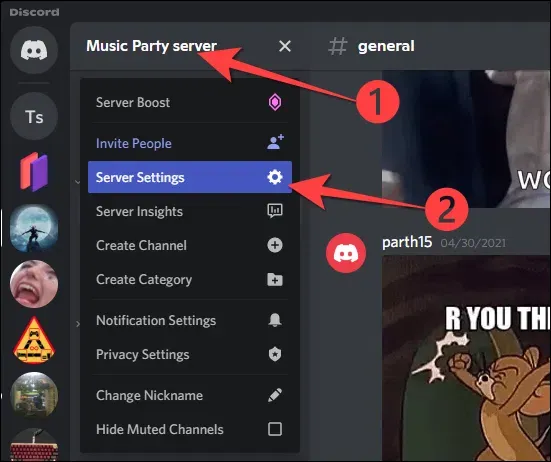Screen dimensions: 551x462
Task: Select Change Nickname menu entry
Action: point(190,395)
